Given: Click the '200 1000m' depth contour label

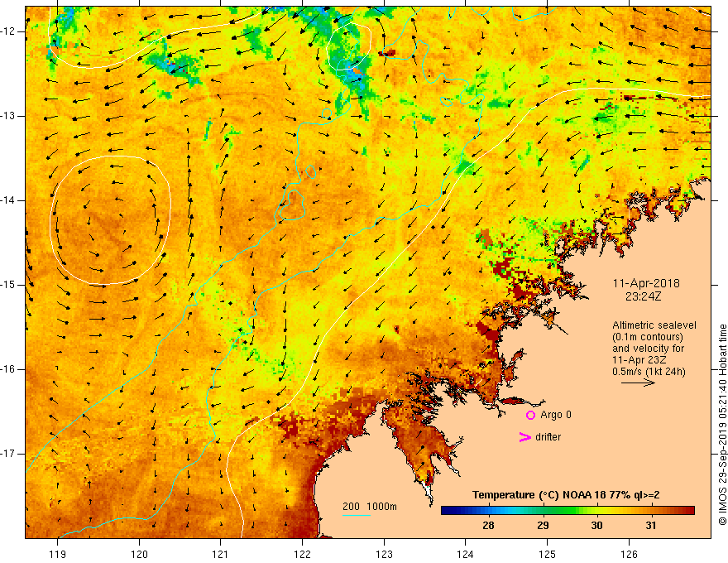Looking at the screenshot, I should click(x=370, y=507).
